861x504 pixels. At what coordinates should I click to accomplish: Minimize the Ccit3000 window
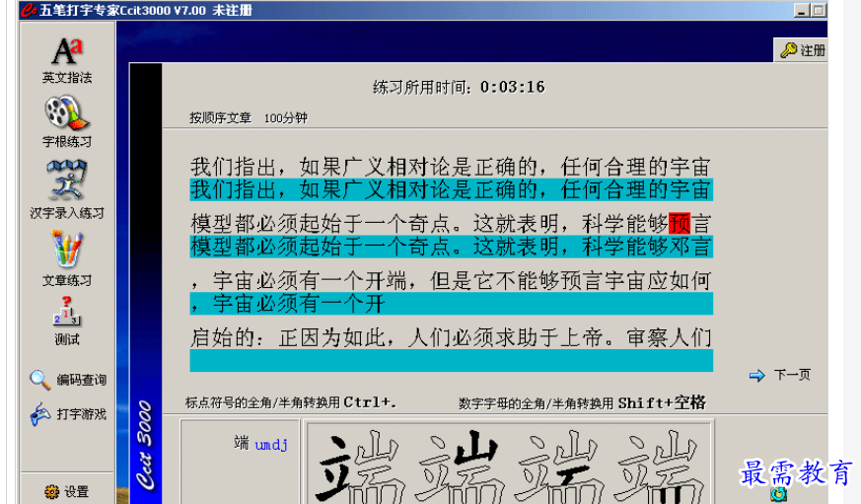801,10
